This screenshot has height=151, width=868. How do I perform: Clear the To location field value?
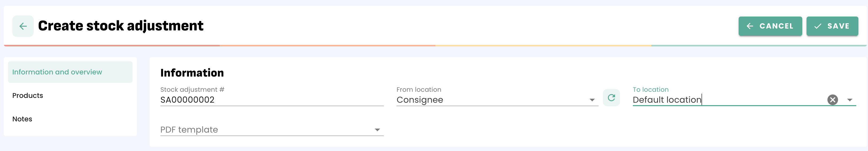tap(832, 100)
